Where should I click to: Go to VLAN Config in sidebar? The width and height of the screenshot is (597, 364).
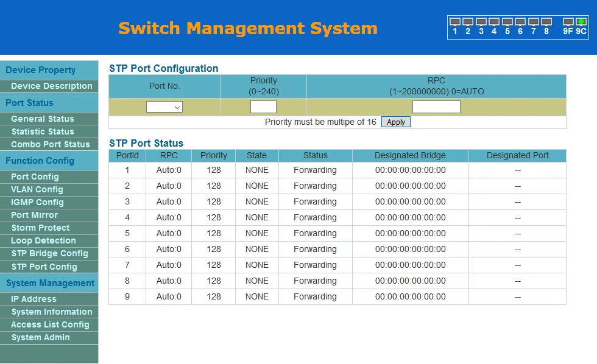pyautogui.click(x=37, y=189)
